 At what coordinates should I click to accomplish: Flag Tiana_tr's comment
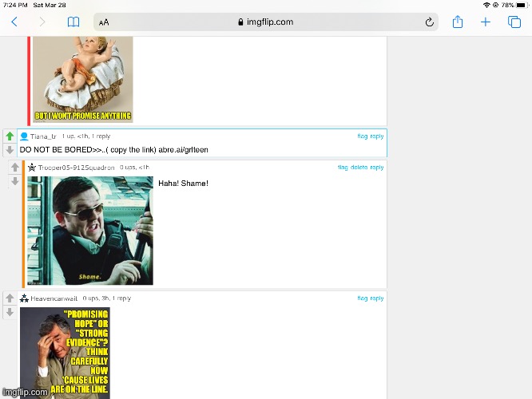coord(363,136)
